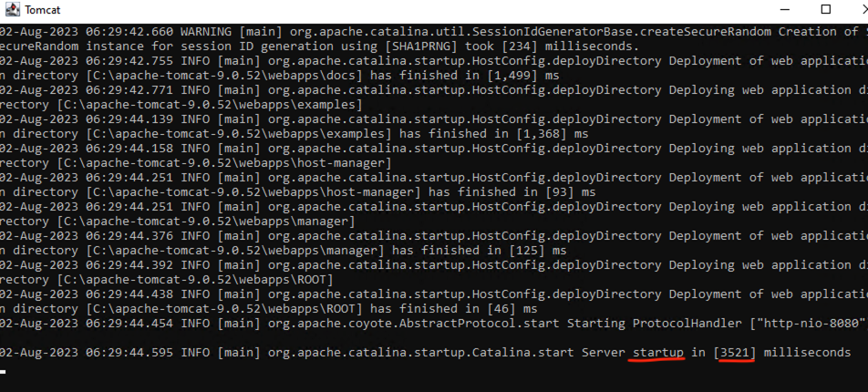
Task: Click the [3521] startup time value
Action: (735, 353)
